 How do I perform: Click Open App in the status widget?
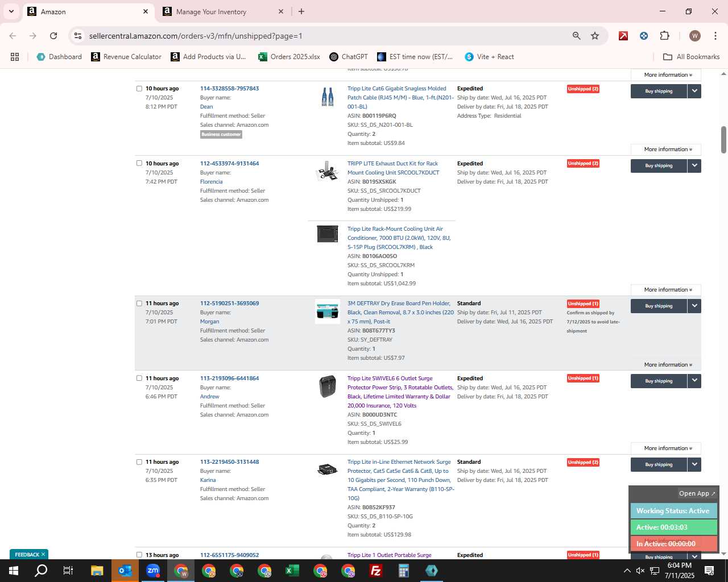click(697, 493)
